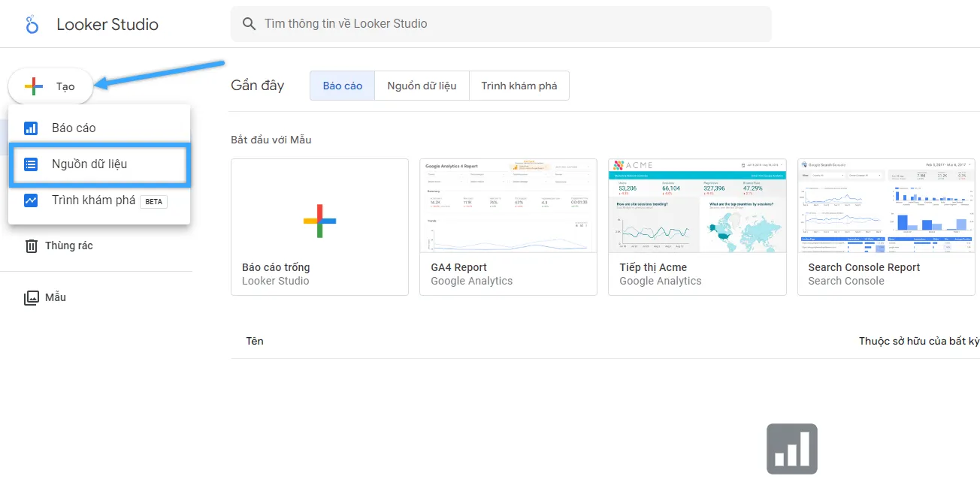This screenshot has width=980, height=485.
Task: Select Nguồn dữ liệu in the Tạo menu
Action: pyautogui.click(x=99, y=164)
